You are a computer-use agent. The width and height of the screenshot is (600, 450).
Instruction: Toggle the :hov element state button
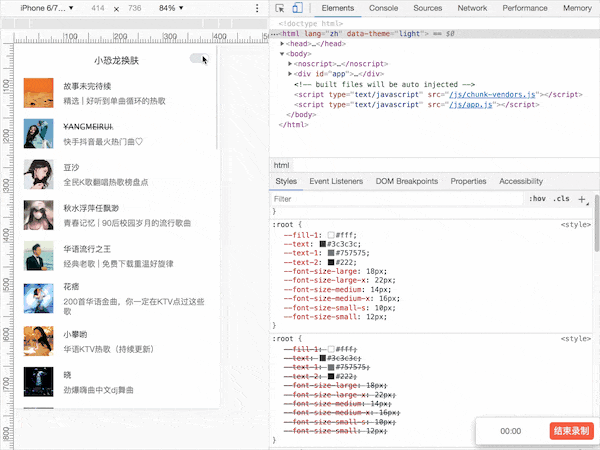(537, 200)
